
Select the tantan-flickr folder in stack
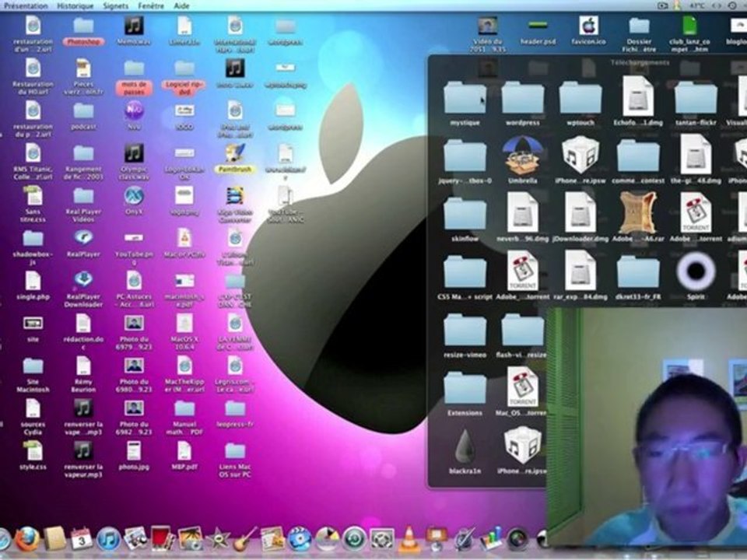click(x=696, y=97)
